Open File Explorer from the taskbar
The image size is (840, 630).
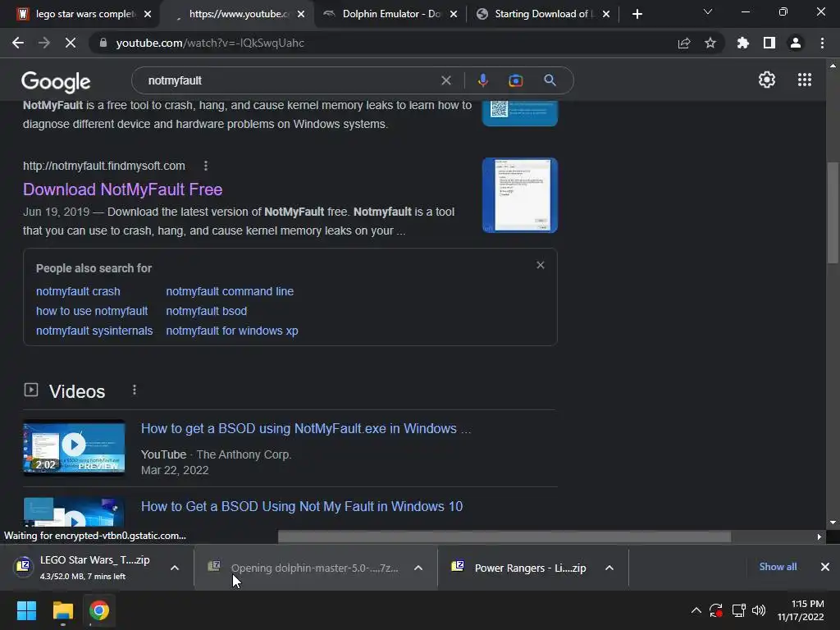(62, 610)
